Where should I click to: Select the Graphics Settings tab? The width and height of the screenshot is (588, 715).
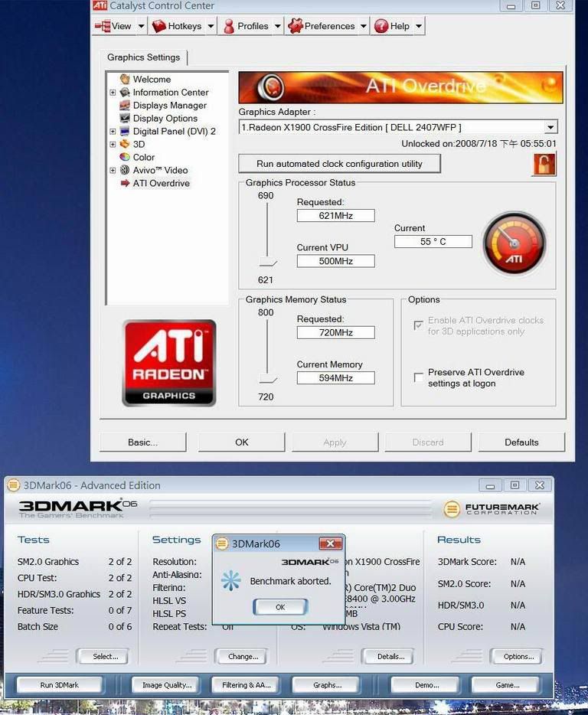(x=143, y=57)
